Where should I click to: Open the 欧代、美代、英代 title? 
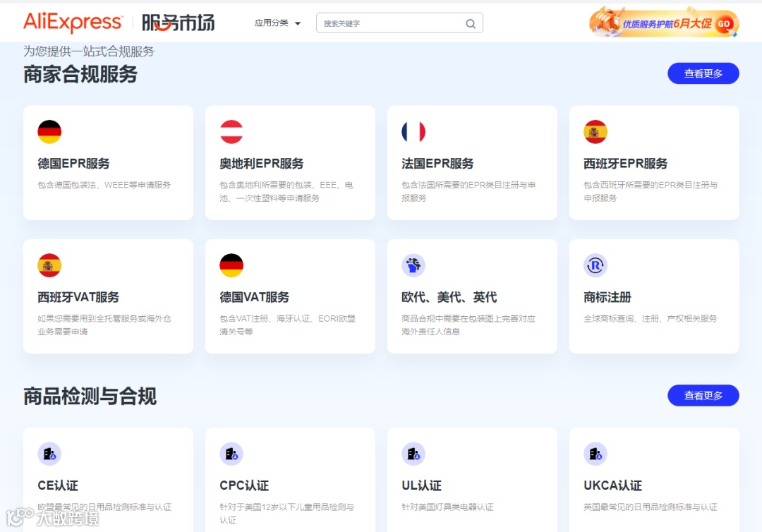click(449, 297)
